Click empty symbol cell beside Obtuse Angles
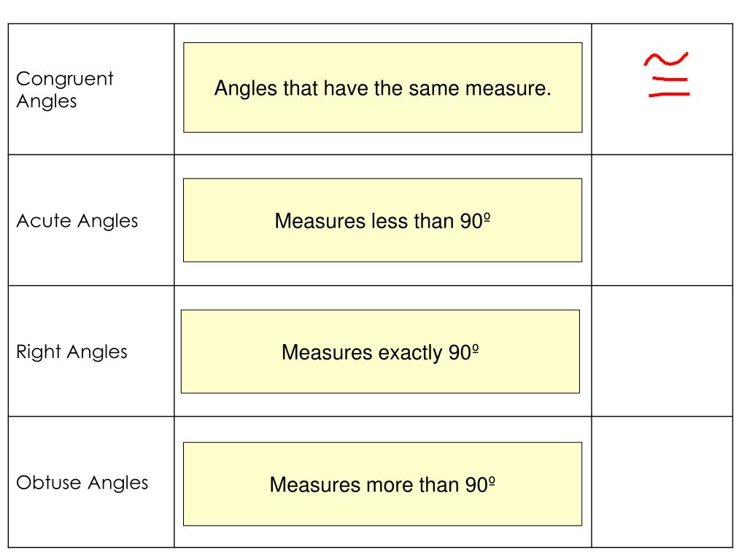 [x=662, y=482]
